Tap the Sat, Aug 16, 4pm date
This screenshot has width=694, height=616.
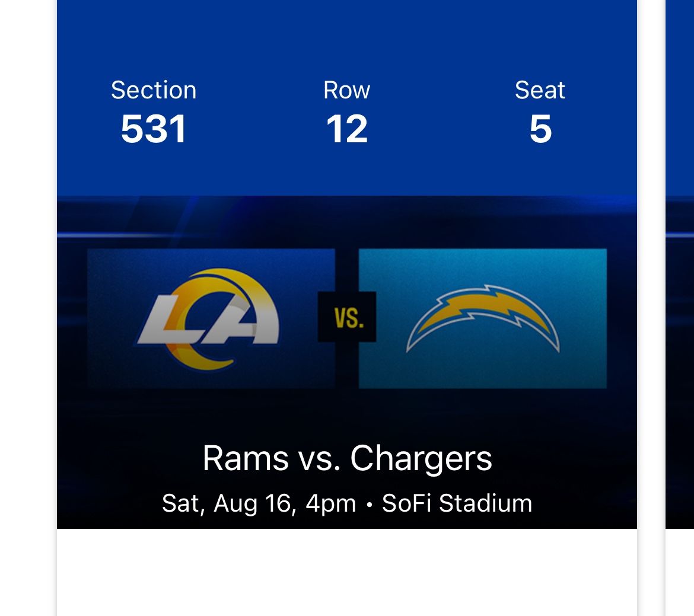click(x=259, y=503)
